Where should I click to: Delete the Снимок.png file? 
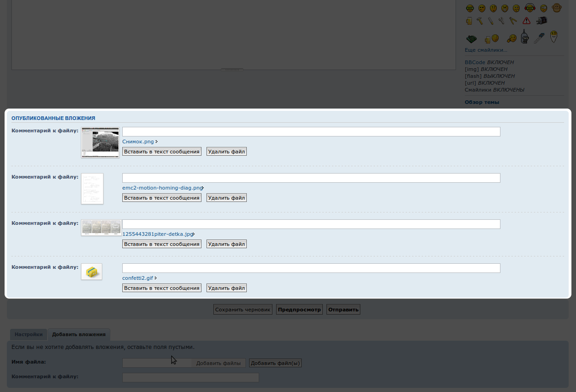(227, 152)
